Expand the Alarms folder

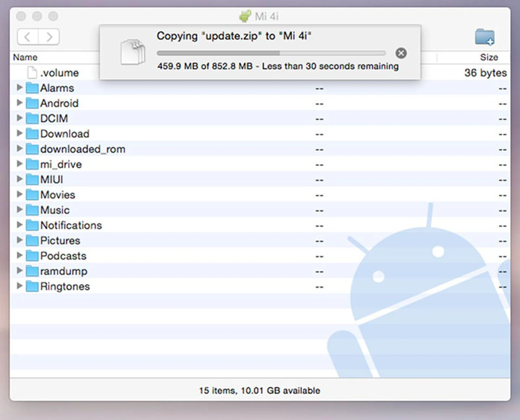click(x=19, y=87)
